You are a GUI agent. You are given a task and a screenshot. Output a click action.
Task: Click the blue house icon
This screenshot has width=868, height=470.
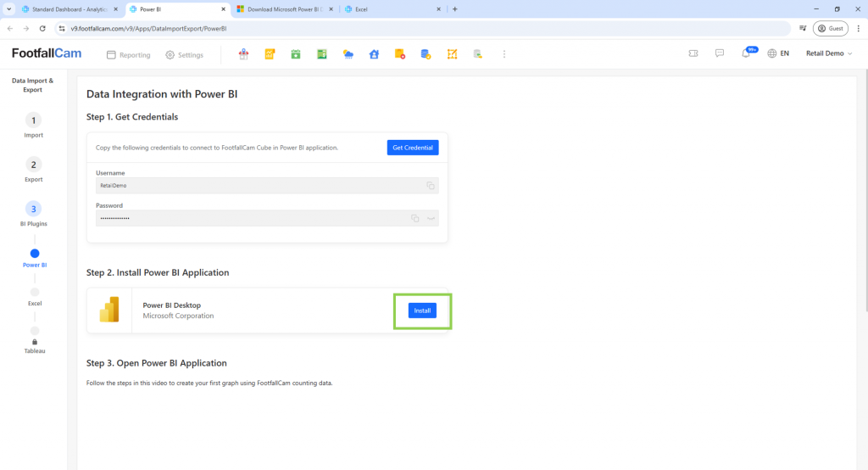point(374,53)
